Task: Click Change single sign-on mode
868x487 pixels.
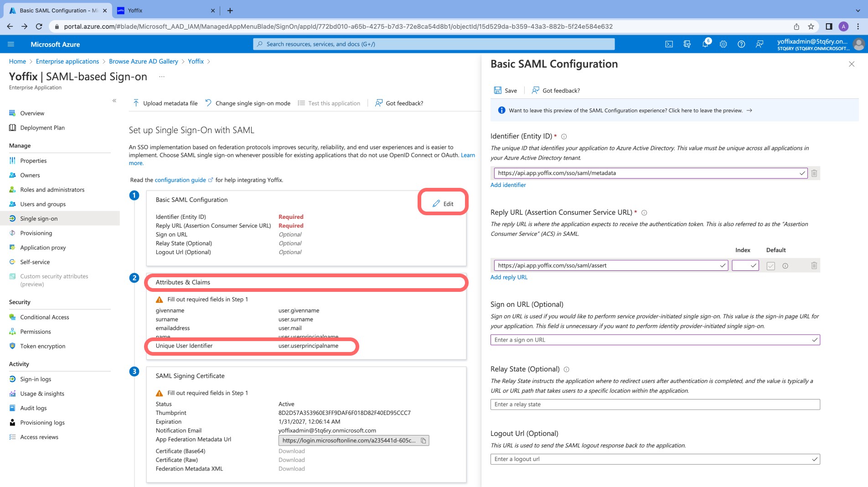Action: 248,104
